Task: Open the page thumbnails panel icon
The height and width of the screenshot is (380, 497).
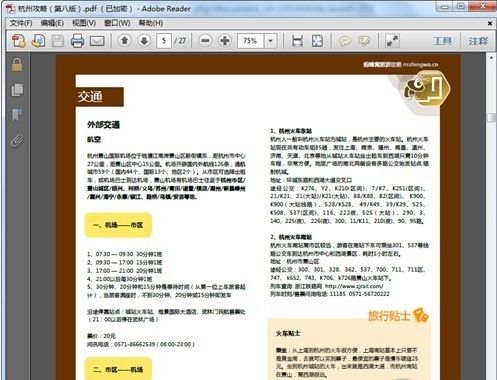Action: click(x=17, y=90)
